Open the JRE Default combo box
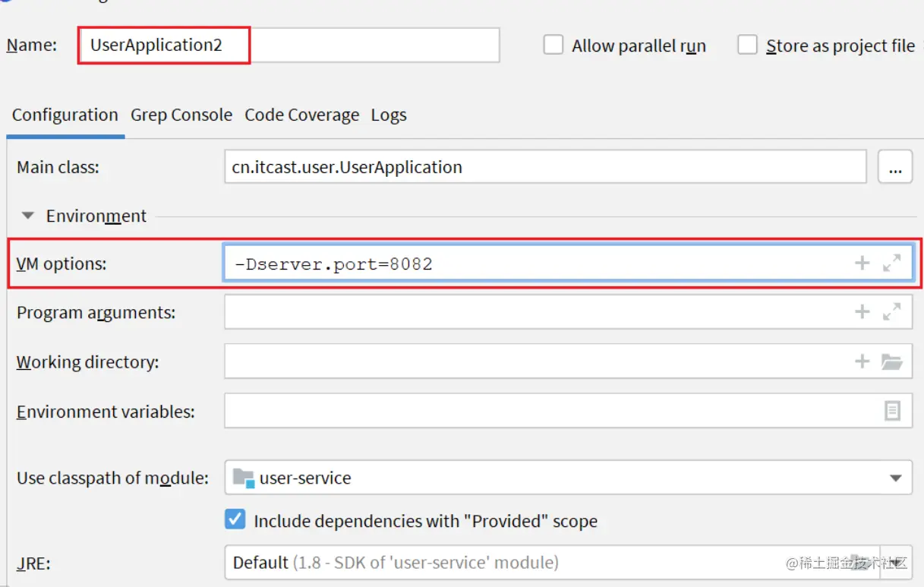924x587 pixels. click(568, 563)
